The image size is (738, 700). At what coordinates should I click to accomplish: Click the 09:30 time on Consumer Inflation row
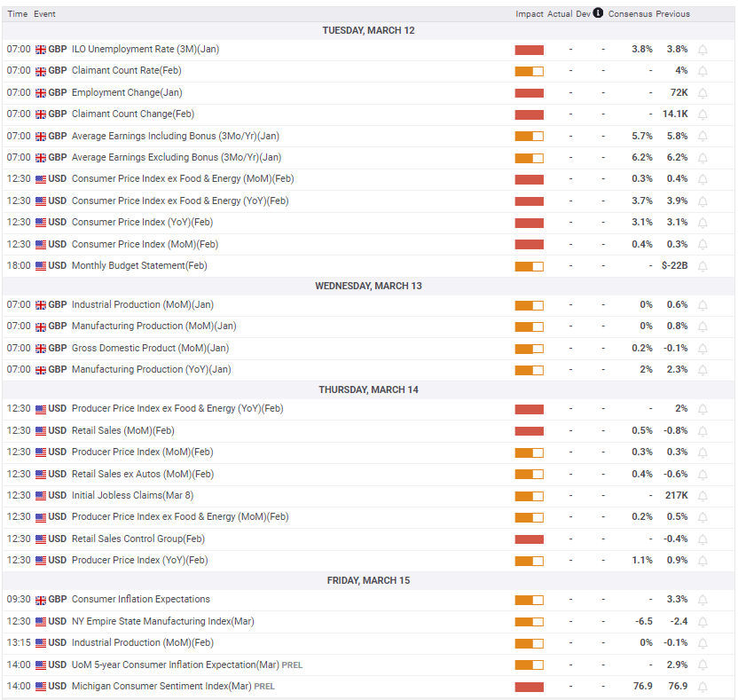(x=19, y=599)
